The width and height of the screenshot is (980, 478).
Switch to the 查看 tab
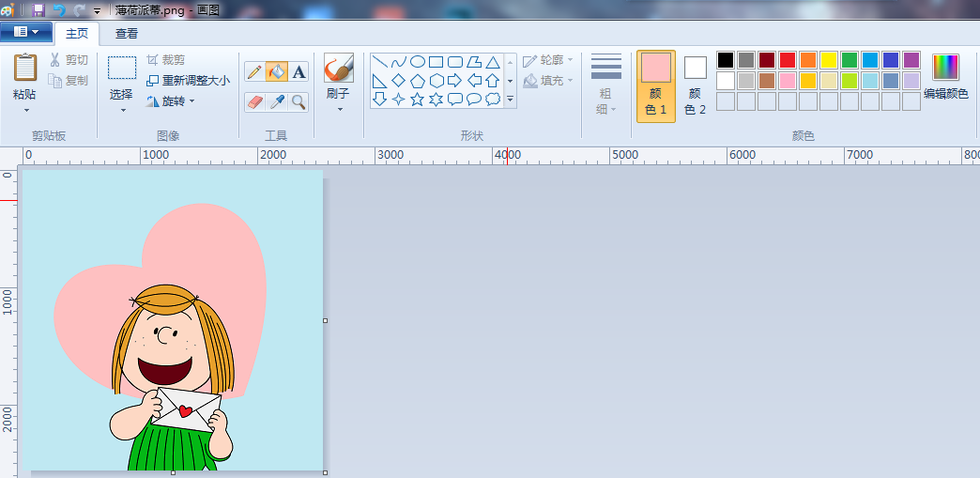pos(126,34)
